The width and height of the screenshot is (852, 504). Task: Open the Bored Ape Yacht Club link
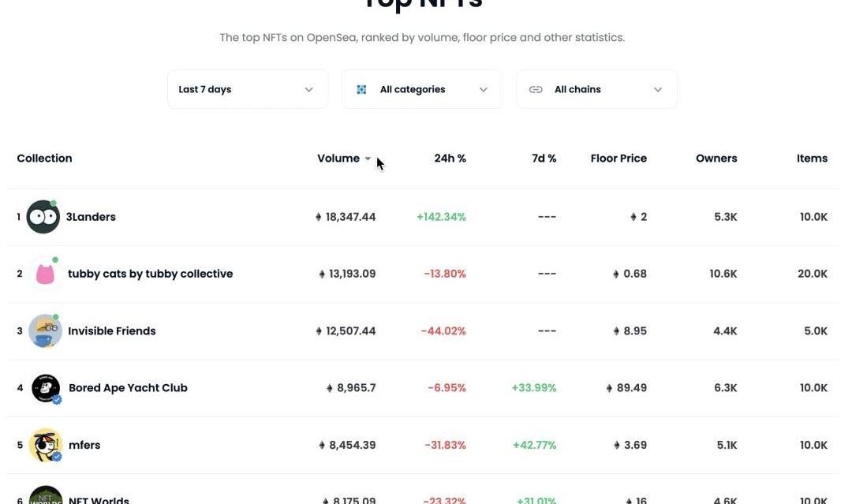[128, 388]
